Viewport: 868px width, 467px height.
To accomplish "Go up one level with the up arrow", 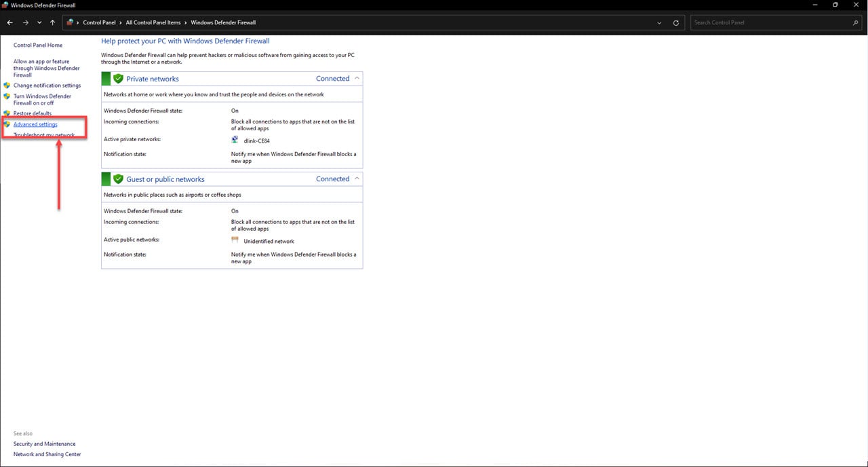I will [53, 22].
